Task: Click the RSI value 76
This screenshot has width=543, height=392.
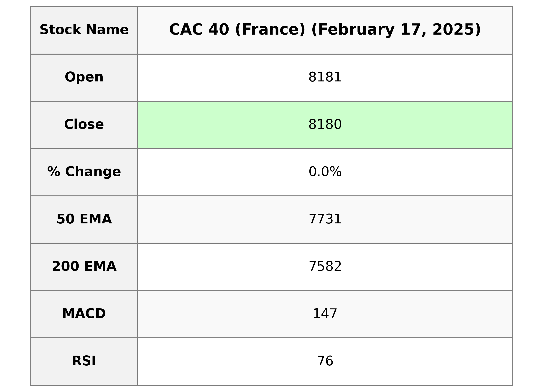Action: (x=325, y=361)
